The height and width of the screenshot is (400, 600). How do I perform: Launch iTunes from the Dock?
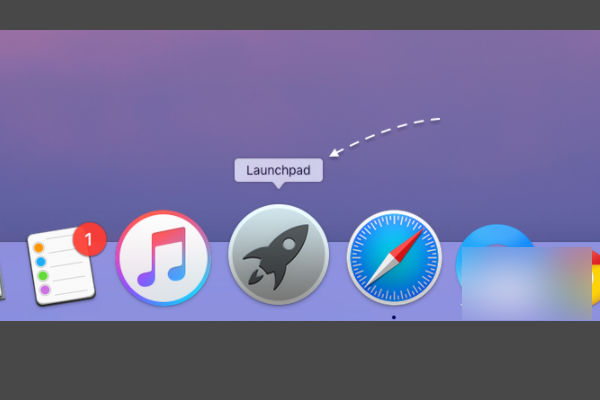coord(163,258)
